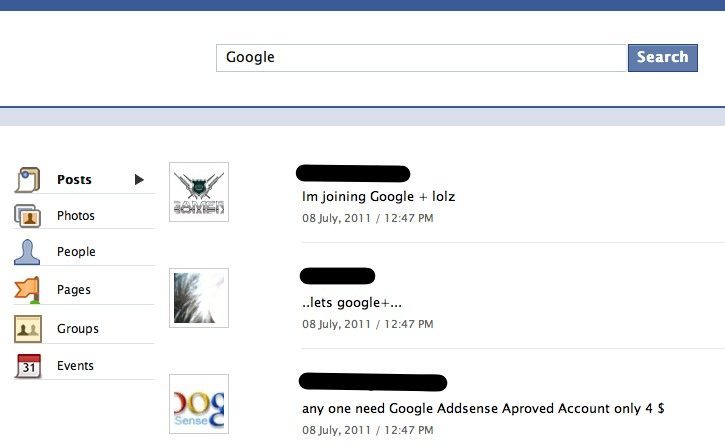Select the Posts filter label

74,179
